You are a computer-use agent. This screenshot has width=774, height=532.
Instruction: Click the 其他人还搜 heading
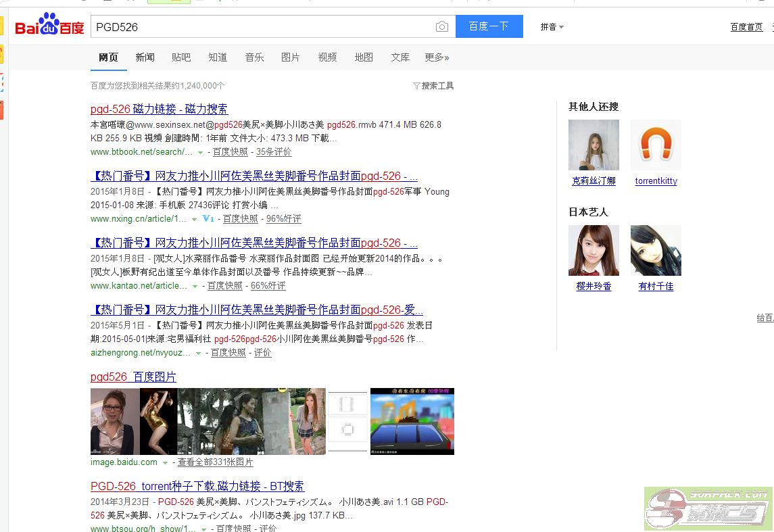(x=594, y=107)
